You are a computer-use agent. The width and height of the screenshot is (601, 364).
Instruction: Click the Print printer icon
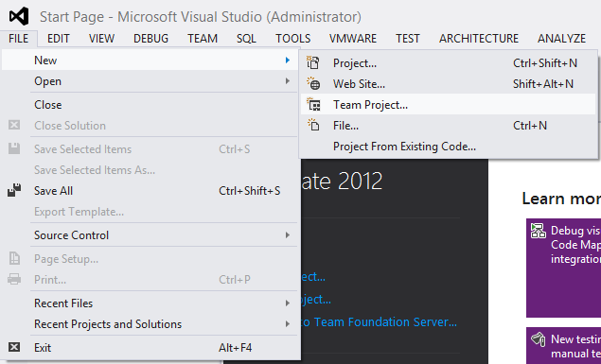click(x=14, y=279)
